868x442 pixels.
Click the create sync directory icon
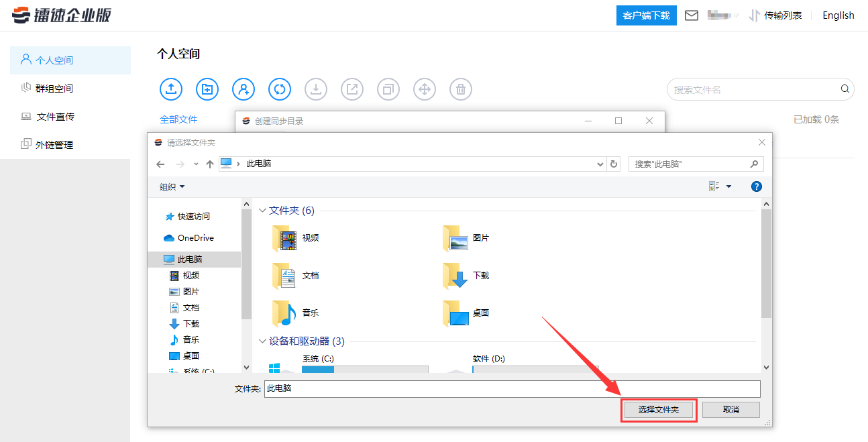[x=279, y=89]
